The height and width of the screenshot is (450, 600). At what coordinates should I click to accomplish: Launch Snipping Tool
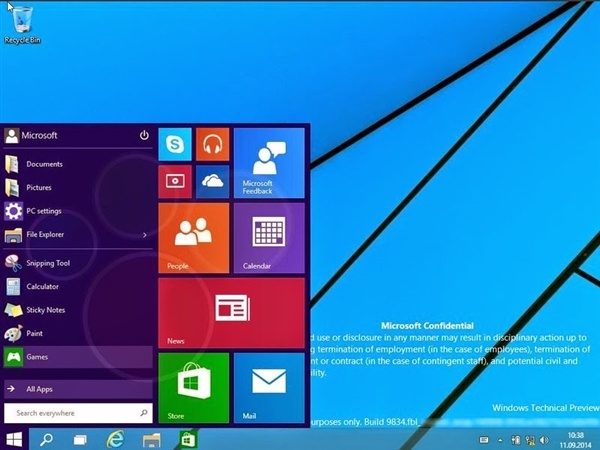point(78,263)
